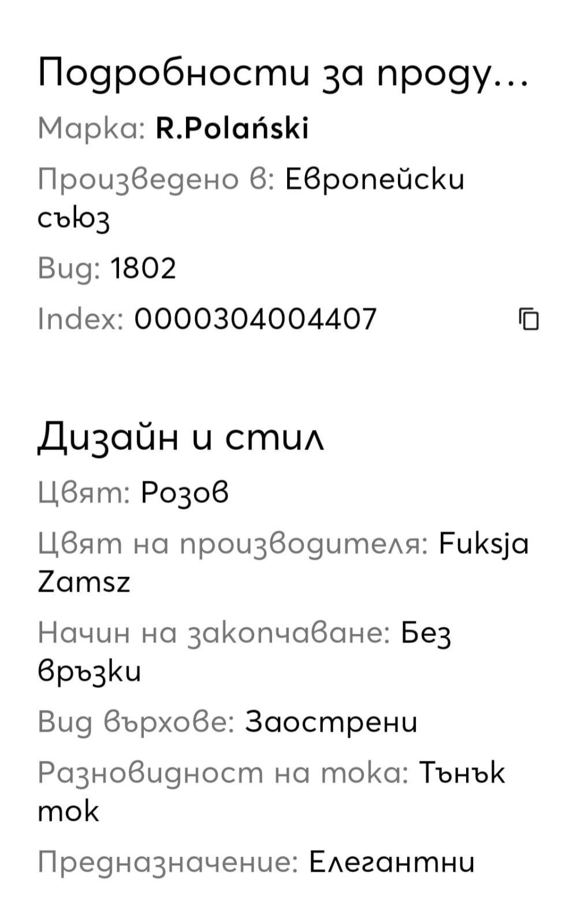This screenshot has width=584, height=924.
Task: Tap the 'Дизайн и стил' section heading
Action: coord(181,438)
